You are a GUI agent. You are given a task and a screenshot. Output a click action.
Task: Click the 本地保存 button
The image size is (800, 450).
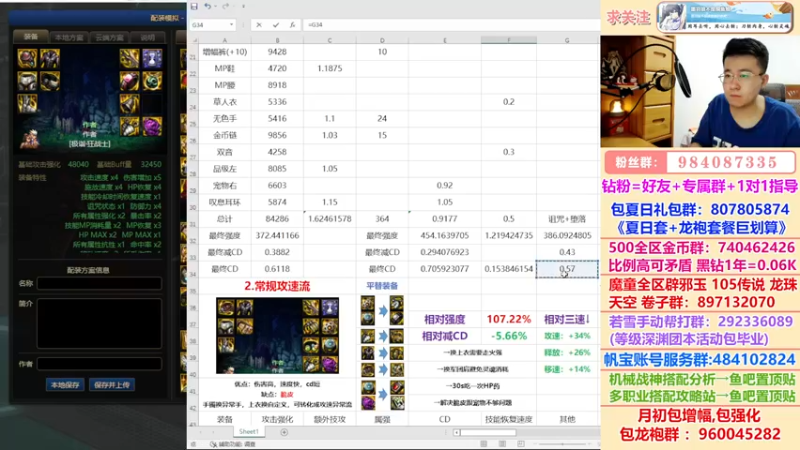click(65, 385)
